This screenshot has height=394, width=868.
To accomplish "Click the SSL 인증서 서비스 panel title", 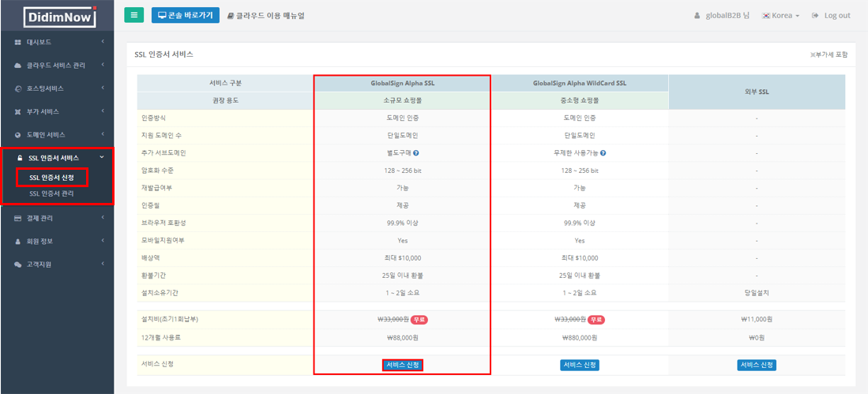I will (163, 54).
